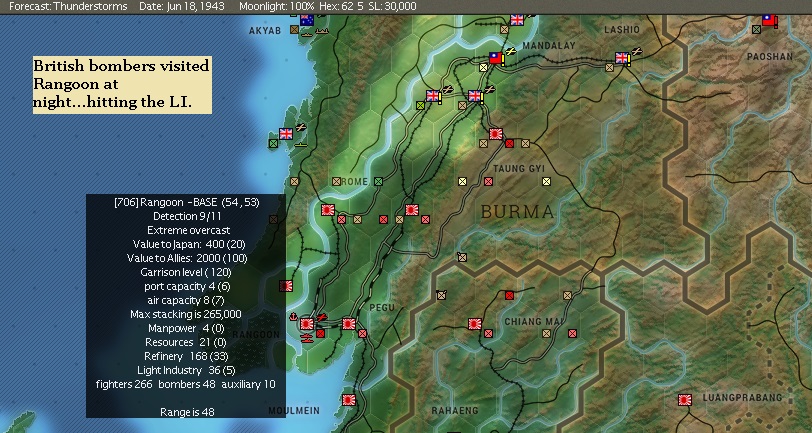812x433 pixels.
Task: Click the LUANGPRABANG map label
Action: [x=742, y=398]
